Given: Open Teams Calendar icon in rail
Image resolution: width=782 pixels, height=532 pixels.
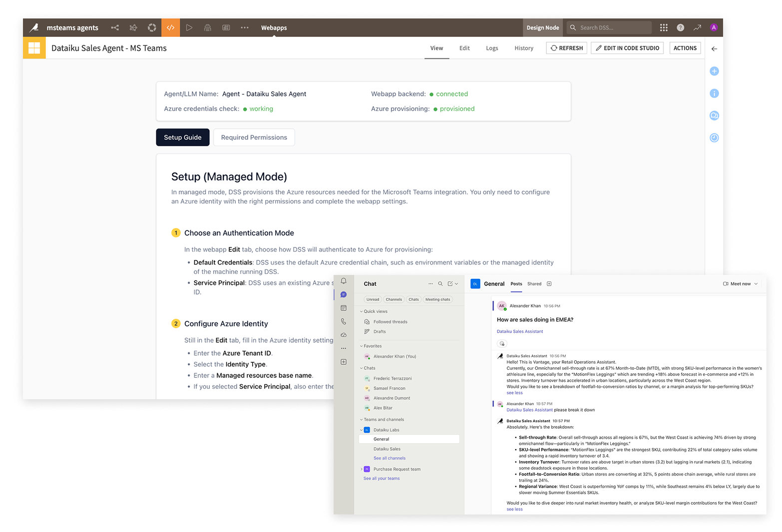Looking at the screenshot, I should tap(344, 308).
